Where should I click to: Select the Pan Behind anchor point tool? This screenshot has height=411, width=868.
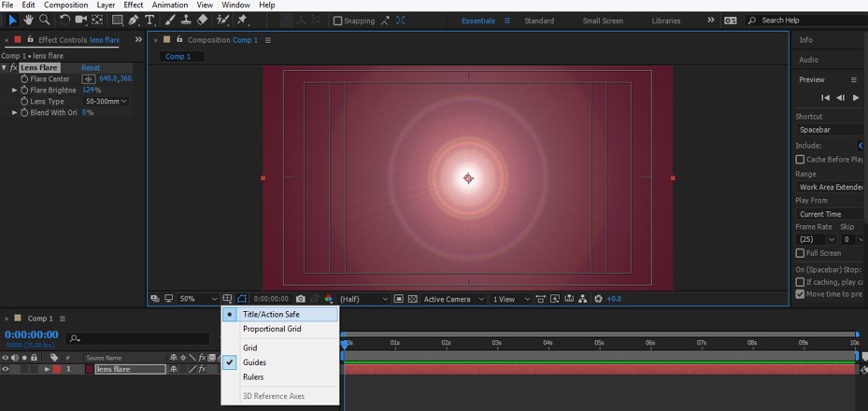pyautogui.click(x=97, y=21)
